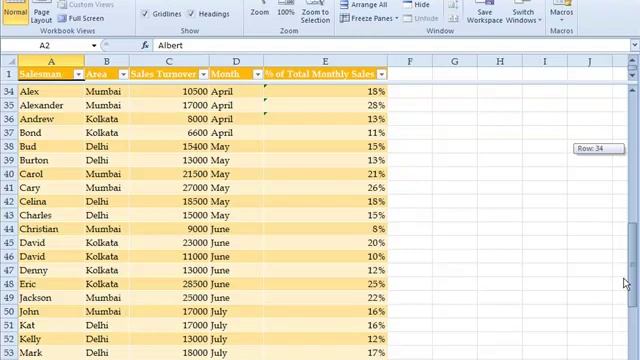640x360 pixels.
Task: Select the 21500 sales turnover cell
Action: coord(169,174)
